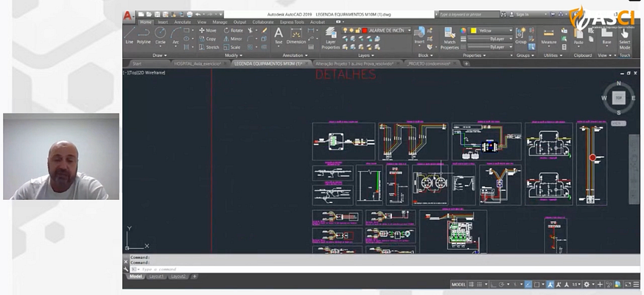Viewport: 644px width, 295px height.
Task: Expand the Annotation panel
Action: pyautogui.click(x=295, y=55)
